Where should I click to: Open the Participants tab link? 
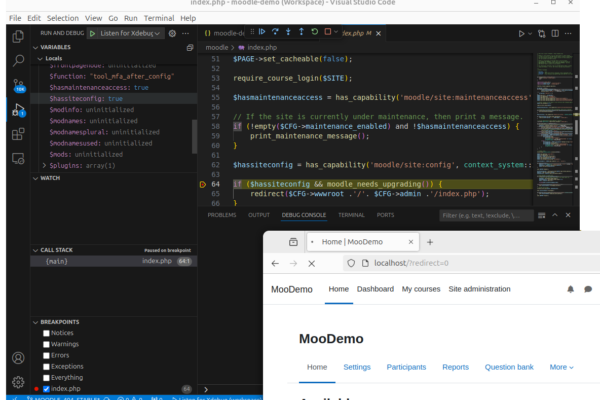pos(406,367)
